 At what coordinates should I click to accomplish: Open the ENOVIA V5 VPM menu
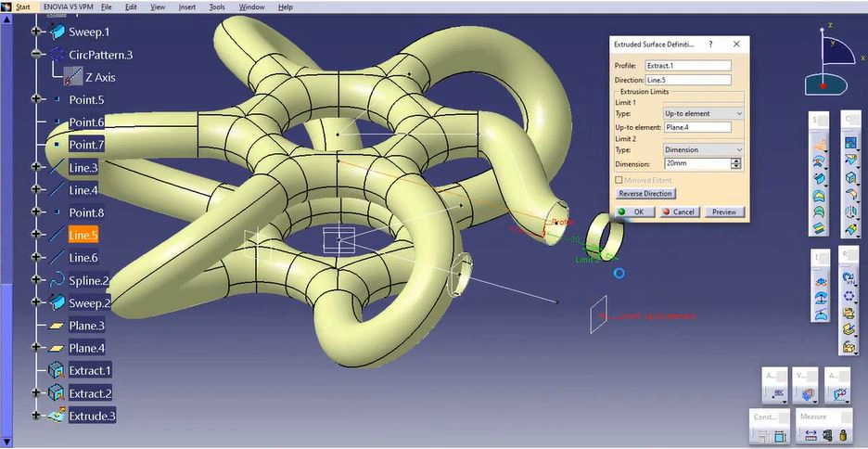pyautogui.click(x=69, y=7)
